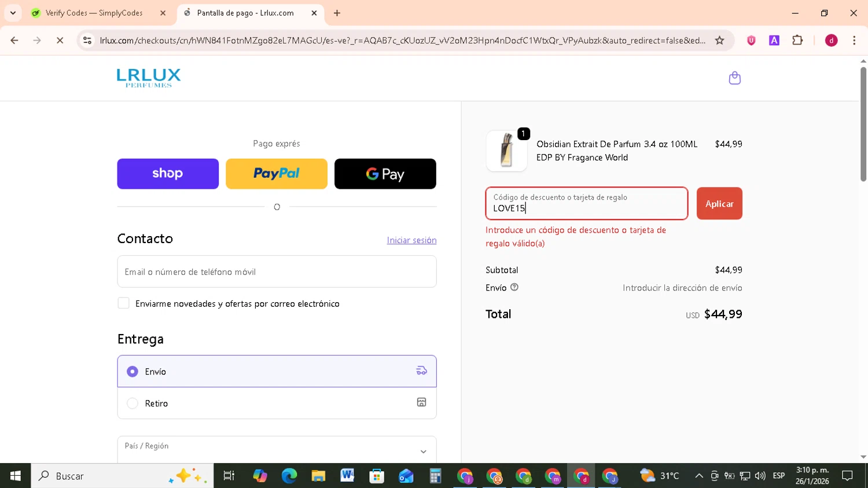Click the shipping info help icon
This screenshot has width=868, height=488.
[x=514, y=287]
